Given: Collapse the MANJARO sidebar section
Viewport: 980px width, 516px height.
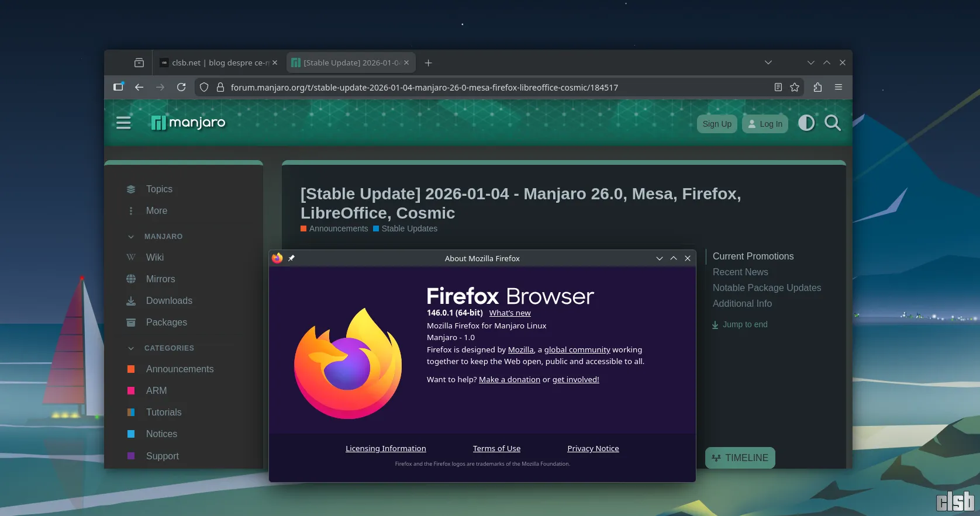Looking at the screenshot, I should tap(131, 237).
